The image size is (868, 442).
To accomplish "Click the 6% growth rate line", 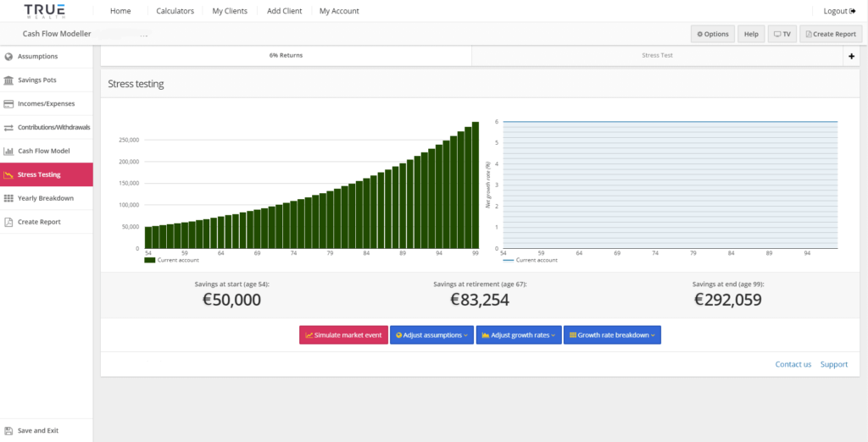I will 670,122.
